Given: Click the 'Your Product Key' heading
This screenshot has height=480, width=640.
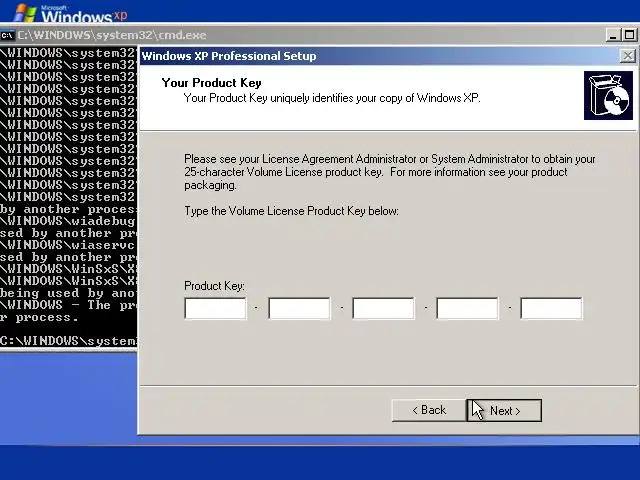Looking at the screenshot, I should pyautogui.click(x=211, y=83).
